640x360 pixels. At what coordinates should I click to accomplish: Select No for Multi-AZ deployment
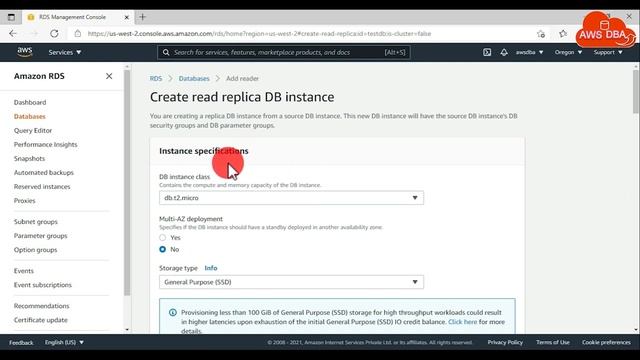(x=162, y=249)
